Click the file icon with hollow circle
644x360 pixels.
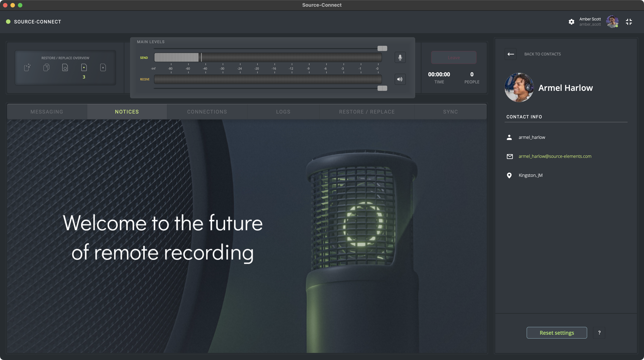coord(65,67)
